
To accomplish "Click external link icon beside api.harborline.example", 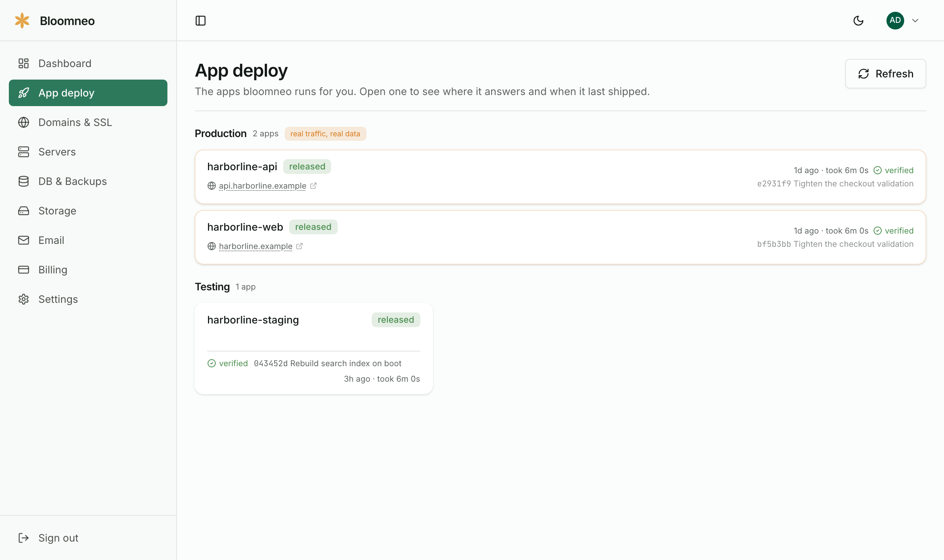I will tap(313, 186).
